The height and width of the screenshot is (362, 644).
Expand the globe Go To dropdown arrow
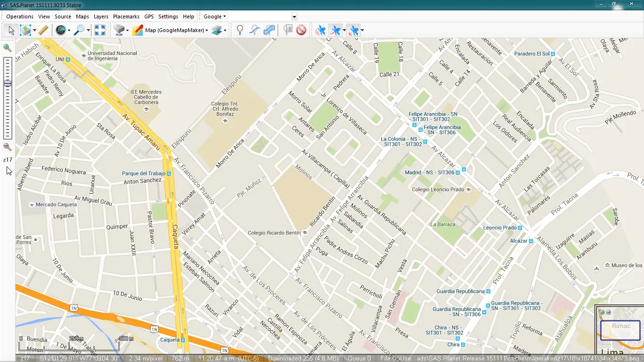tap(69, 31)
